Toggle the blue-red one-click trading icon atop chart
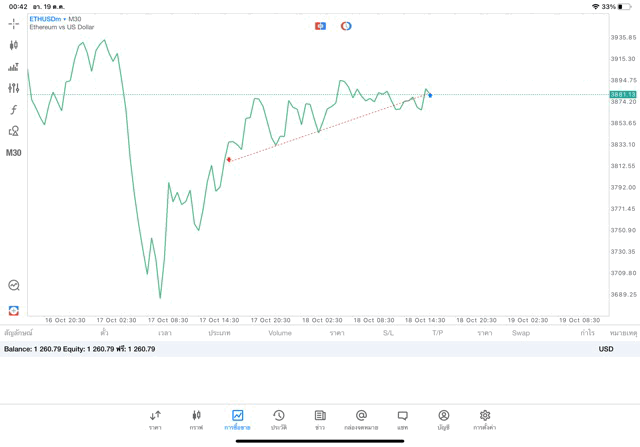 (x=320, y=26)
